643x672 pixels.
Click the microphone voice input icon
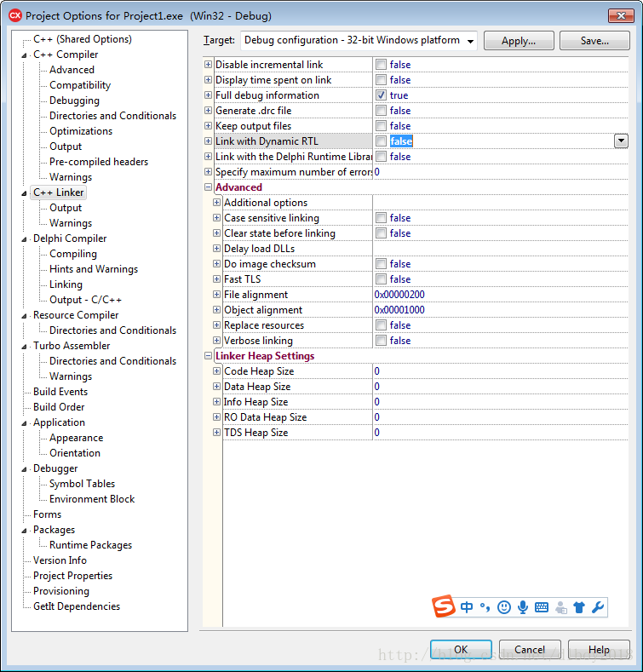coord(523,607)
